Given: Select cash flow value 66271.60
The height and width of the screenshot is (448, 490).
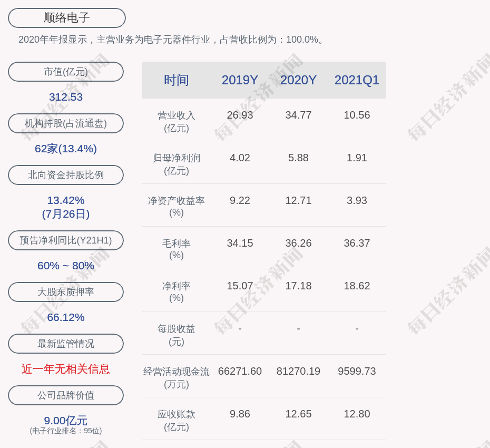Looking at the screenshot, I should point(240,371).
